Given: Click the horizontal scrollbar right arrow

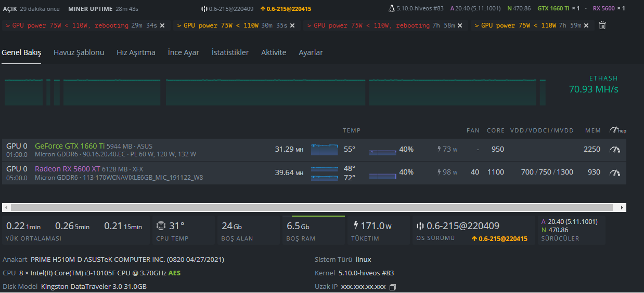Looking at the screenshot, I should click(622, 207).
